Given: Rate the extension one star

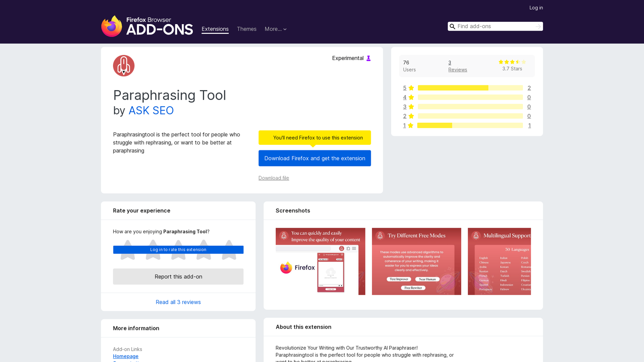Looking at the screenshot, I should (x=128, y=250).
